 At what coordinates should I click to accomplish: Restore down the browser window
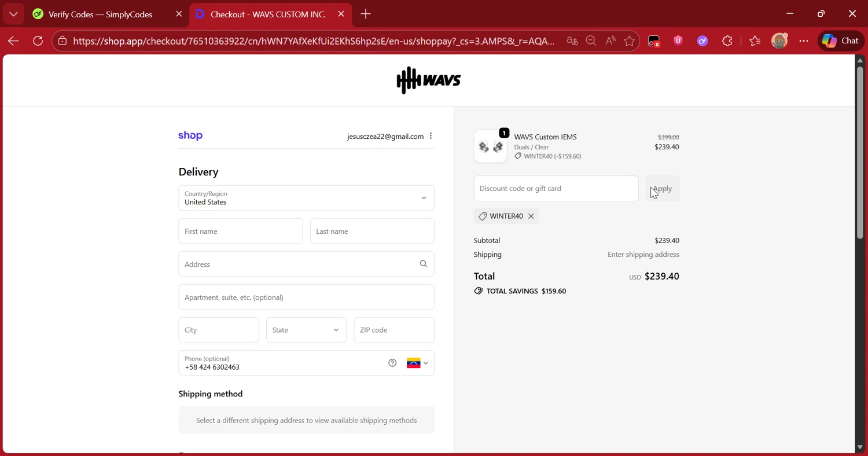(821, 14)
